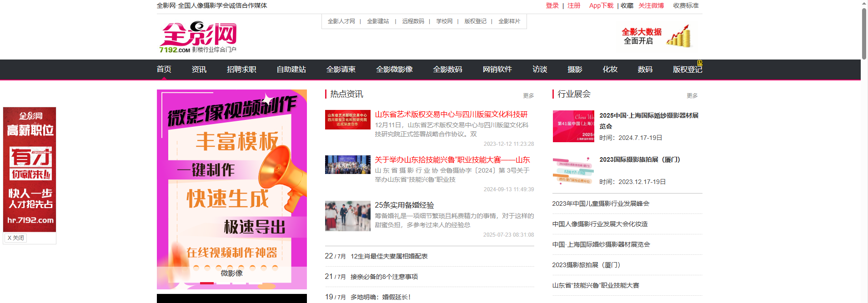
Task: Click 更多 beside 行业展会
Action: point(692,95)
